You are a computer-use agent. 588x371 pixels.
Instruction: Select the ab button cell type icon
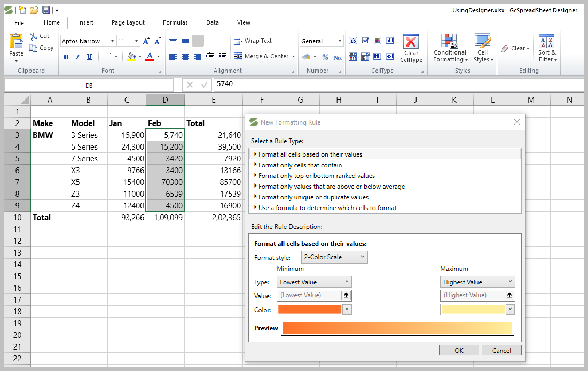point(353,41)
